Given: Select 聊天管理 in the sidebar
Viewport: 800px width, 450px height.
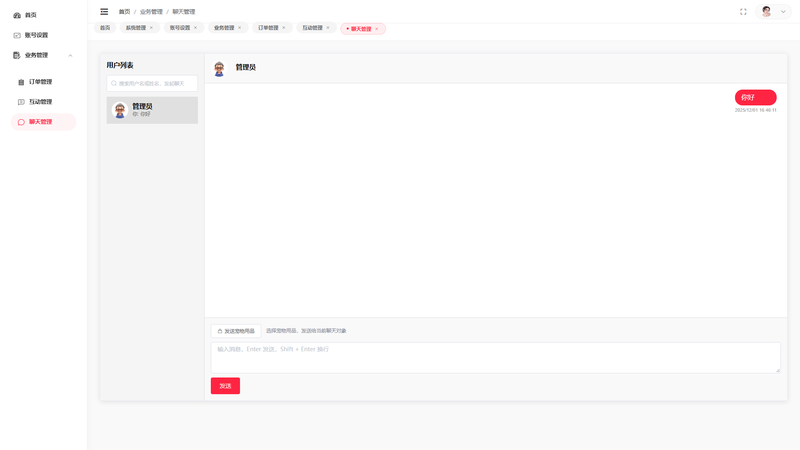Looking at the screenshot, I should point(43,122).
